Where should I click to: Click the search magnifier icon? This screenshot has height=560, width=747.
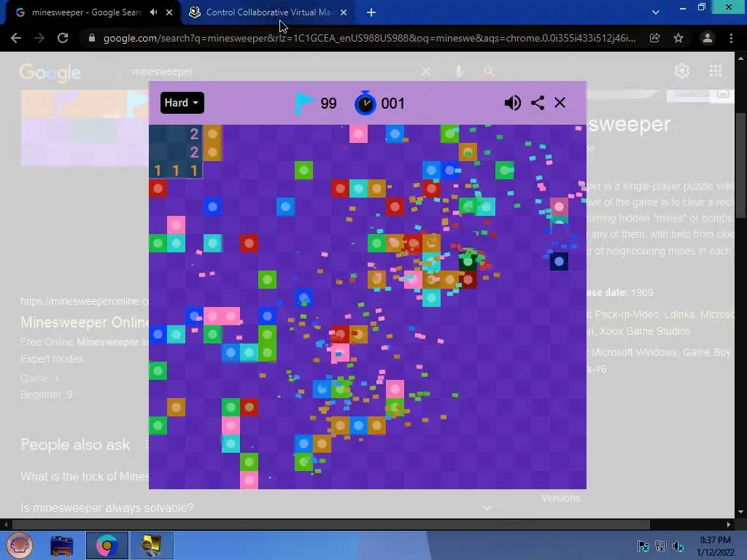click(489, 71)
